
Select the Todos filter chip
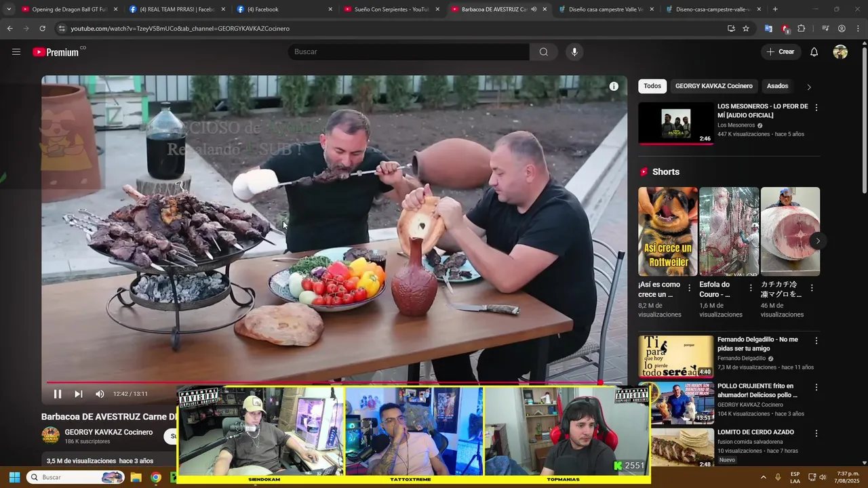click(x=652, y=86)
